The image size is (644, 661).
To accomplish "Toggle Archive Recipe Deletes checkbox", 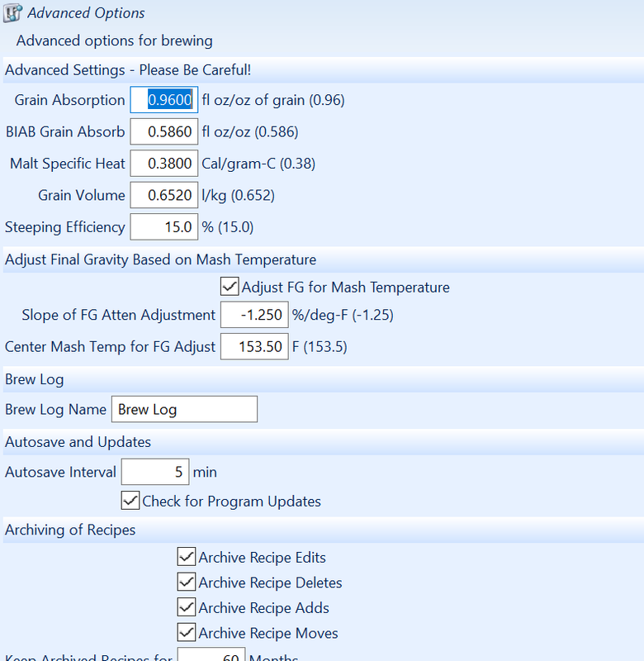I will pyautogui.click(x=186, y=583).
